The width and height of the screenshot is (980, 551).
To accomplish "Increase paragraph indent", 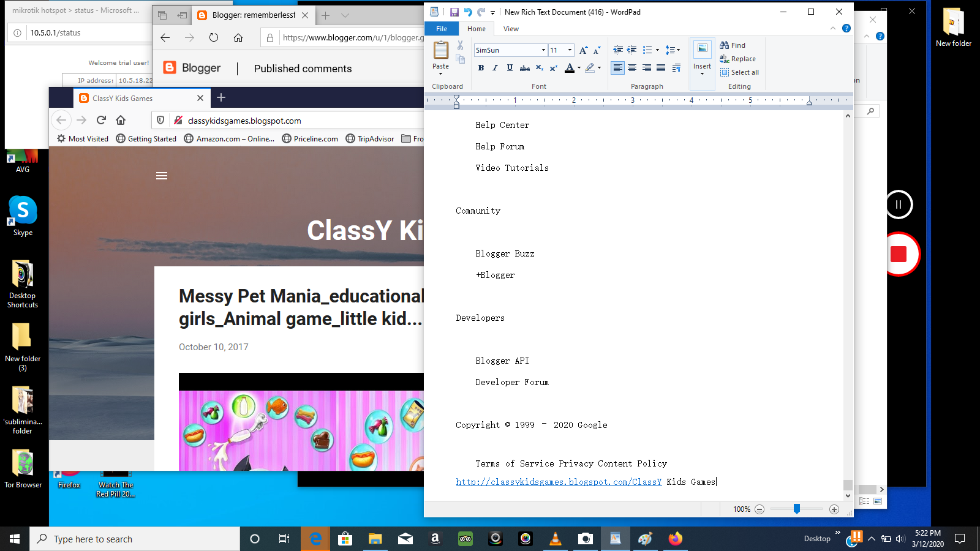I will [632, 50].
